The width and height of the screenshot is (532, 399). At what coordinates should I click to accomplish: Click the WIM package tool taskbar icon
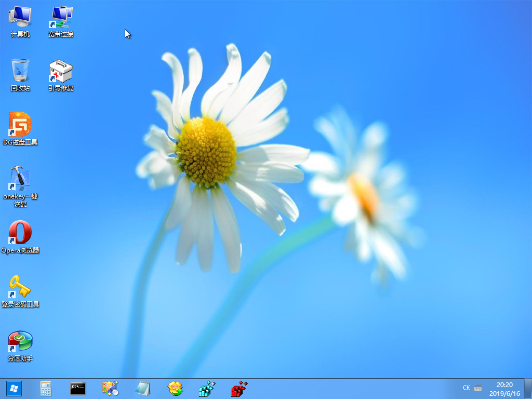point(176,389)
